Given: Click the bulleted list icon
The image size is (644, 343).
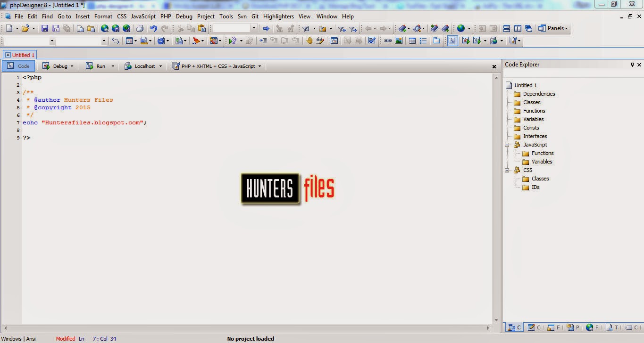Looking at the screenshot, I should (423, 41).
